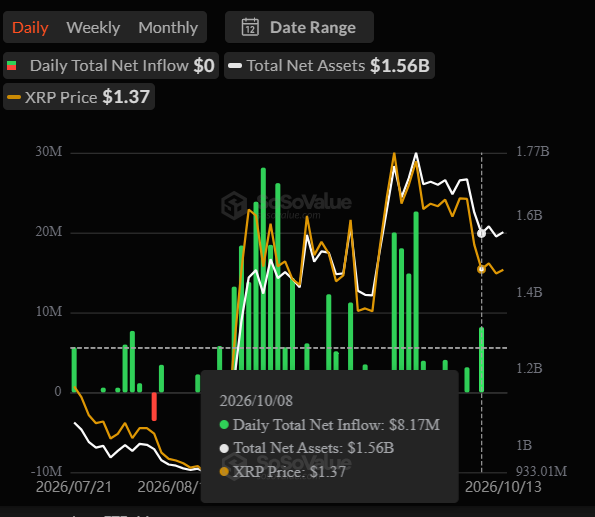
Task: Click the 2026/07/21 axis date label
Action: coord(74,487)
